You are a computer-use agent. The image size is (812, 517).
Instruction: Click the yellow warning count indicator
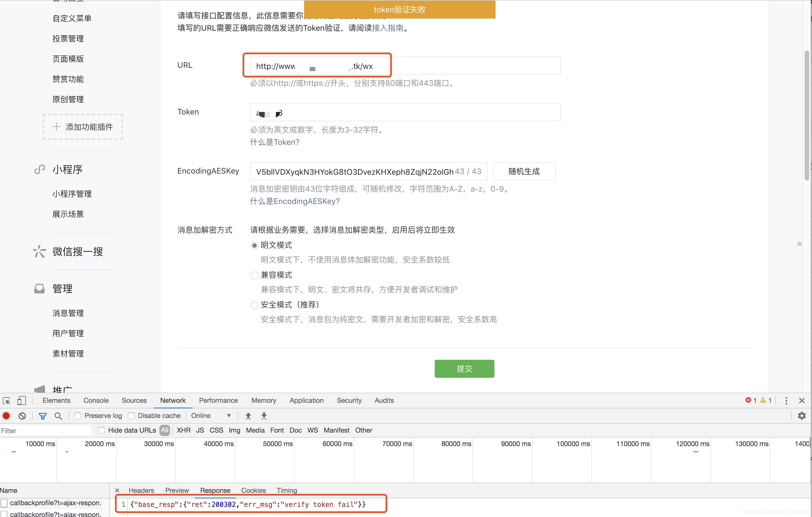click(x=766, y=400)
